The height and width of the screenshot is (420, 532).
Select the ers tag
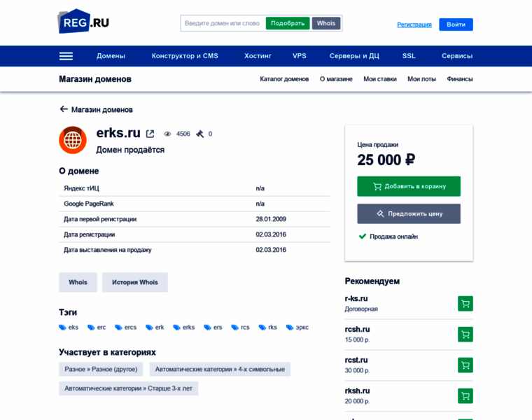pyautogui.click(x=213, y=328)
